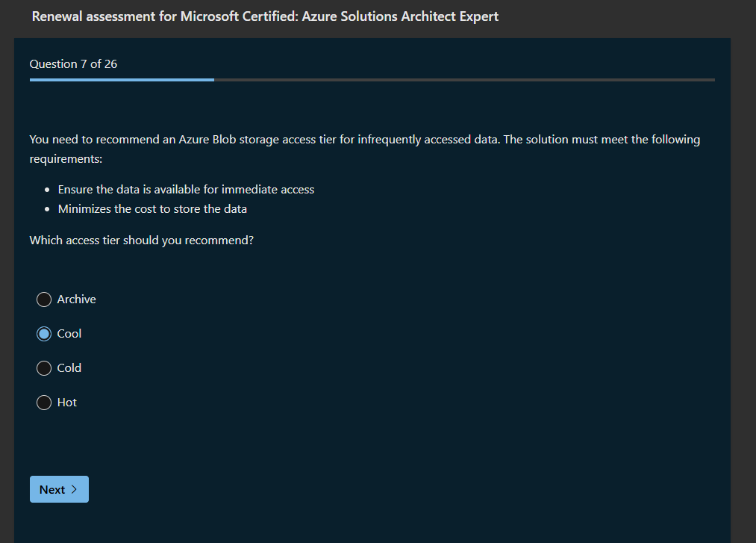Click the unfilled gray portion of progress bar
The height and width of the screenshot is (543, 756).
pos(463,79)
